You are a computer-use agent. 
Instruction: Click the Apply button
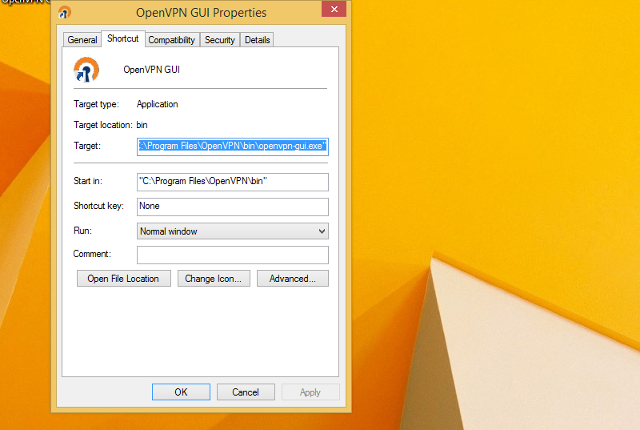click(310, 392)
